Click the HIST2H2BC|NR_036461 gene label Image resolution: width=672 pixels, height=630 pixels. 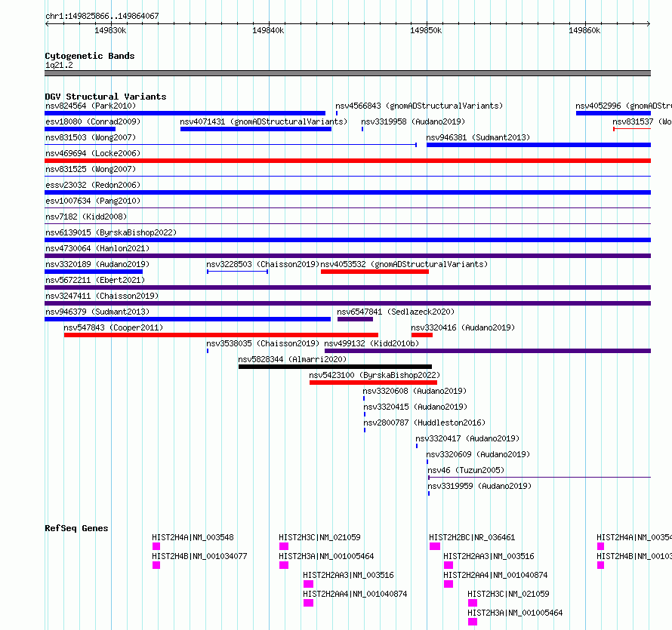tap(472, 537)
